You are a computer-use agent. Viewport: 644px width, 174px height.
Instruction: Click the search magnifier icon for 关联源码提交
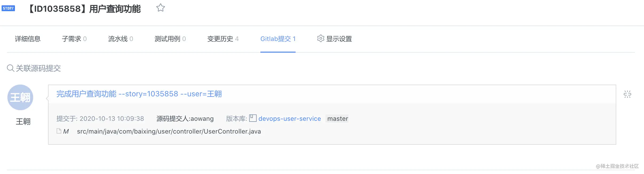pyautogui.click(x=10, y=68)
